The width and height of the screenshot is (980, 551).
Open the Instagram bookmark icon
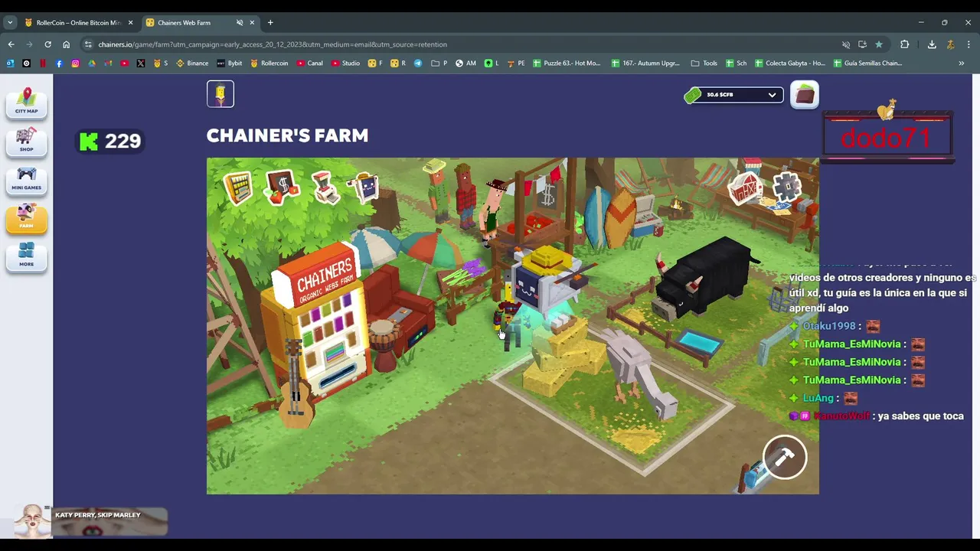(75, 63)
